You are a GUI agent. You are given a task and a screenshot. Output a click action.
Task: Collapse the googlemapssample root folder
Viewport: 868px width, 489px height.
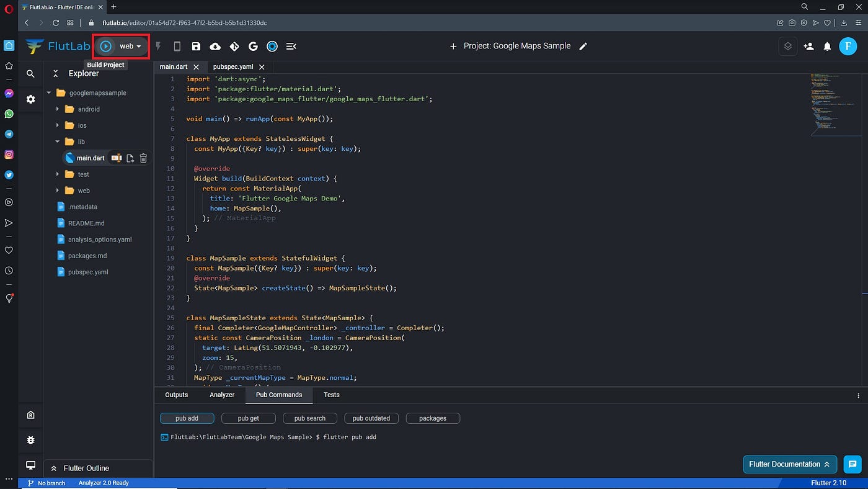(49, 93)
